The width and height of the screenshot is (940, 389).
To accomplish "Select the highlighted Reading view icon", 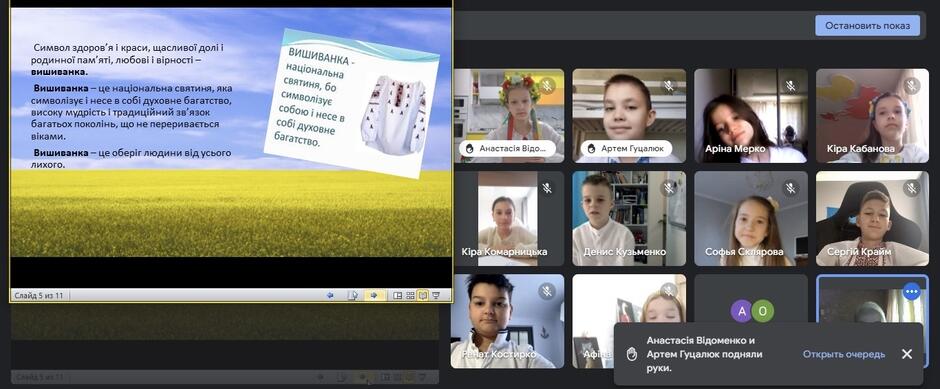I will pos(423,295).
